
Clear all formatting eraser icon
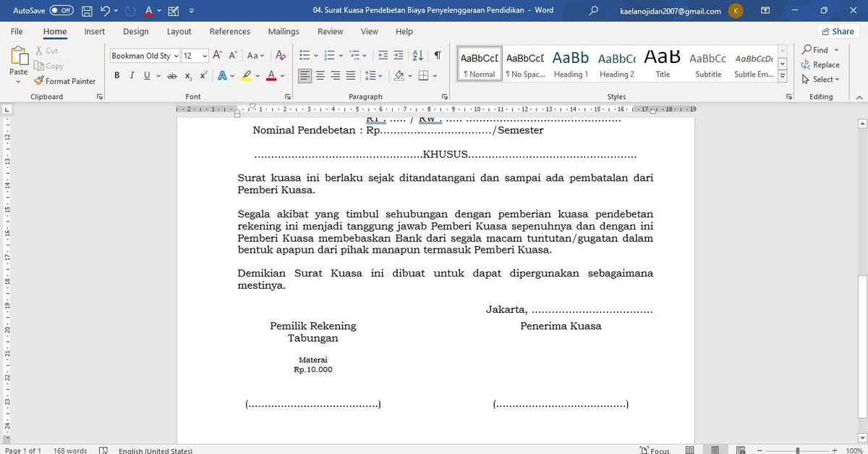coord(280,56)
